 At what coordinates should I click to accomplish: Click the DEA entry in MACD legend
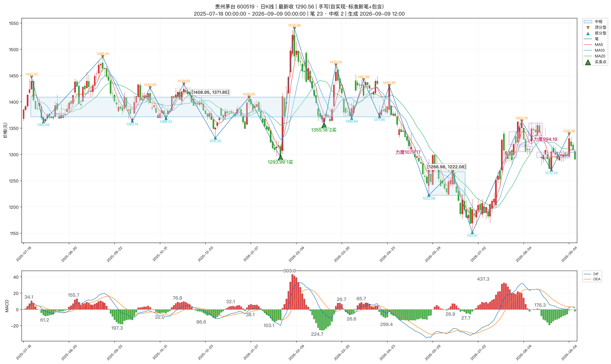[x=592, y=279]
